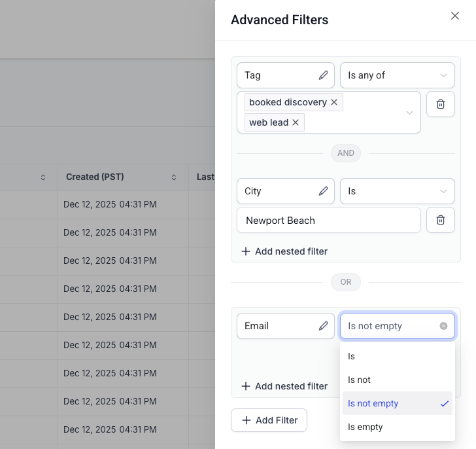The height and width of the screenshot is (449, 476).
Task: Add nested filter under Email
Action: 284,386
